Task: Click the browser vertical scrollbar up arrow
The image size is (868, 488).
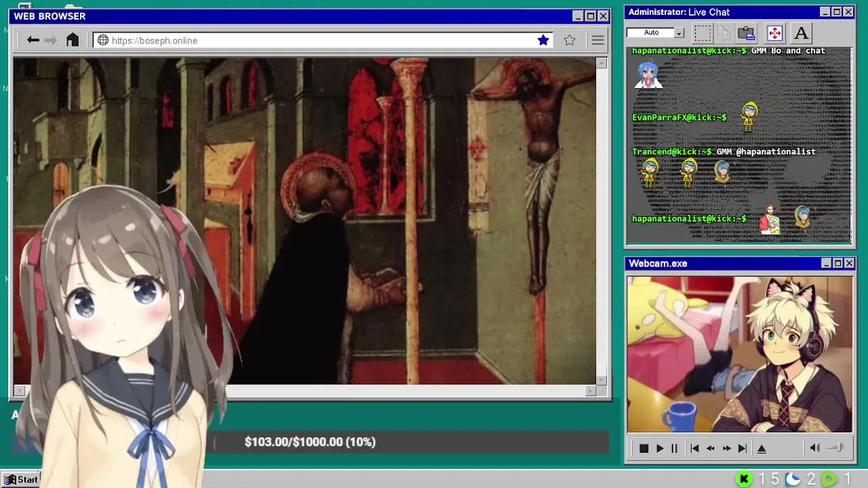Action: point(601,63)
